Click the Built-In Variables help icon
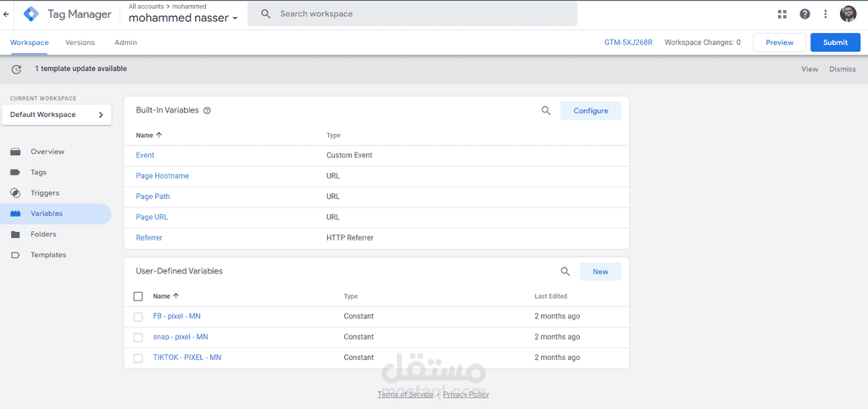The width and height of the screenshot is (868, 409). pyautogui.click(x=207, y=111)
